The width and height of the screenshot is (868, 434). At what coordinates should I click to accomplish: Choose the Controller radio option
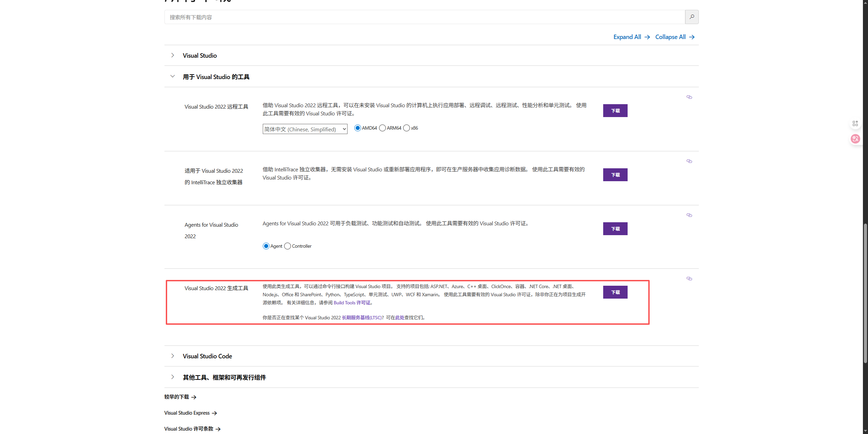[288, 246]
